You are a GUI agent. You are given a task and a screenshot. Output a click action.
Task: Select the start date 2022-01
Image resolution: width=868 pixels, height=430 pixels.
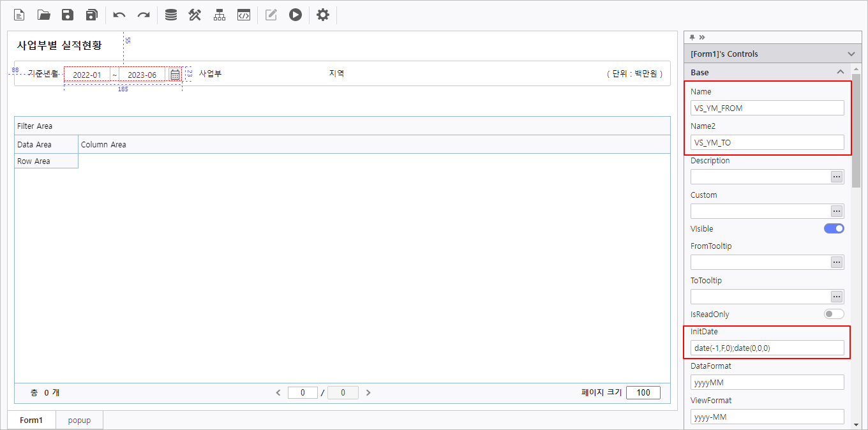[x=87, y=75]
